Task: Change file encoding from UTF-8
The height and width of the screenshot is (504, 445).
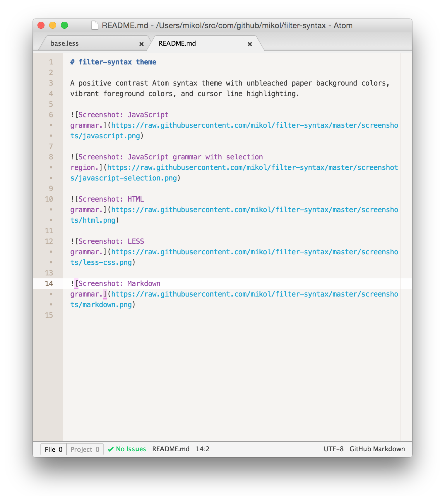Action: (x=333, y=449)
